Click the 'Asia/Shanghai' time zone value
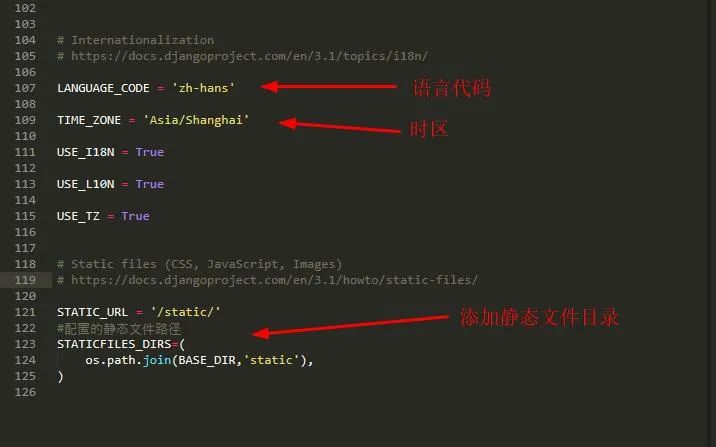Screen dimensions: 716x447 click(x=196, y=120)
